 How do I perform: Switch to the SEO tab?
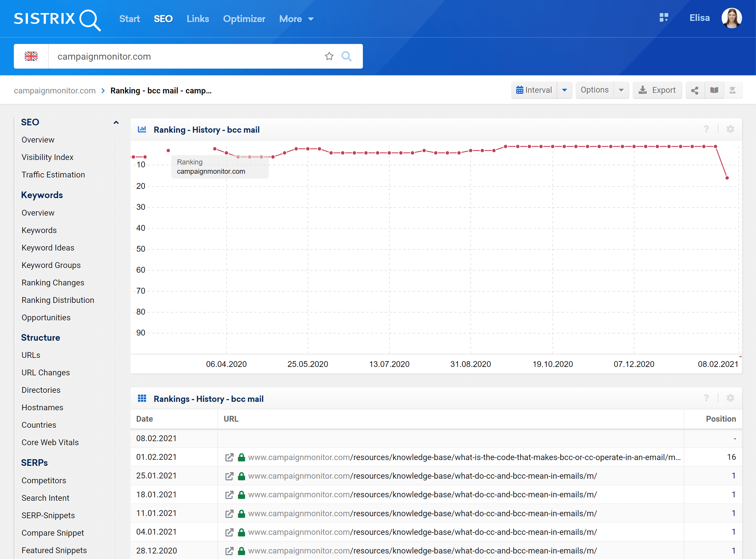pos(163,19)
